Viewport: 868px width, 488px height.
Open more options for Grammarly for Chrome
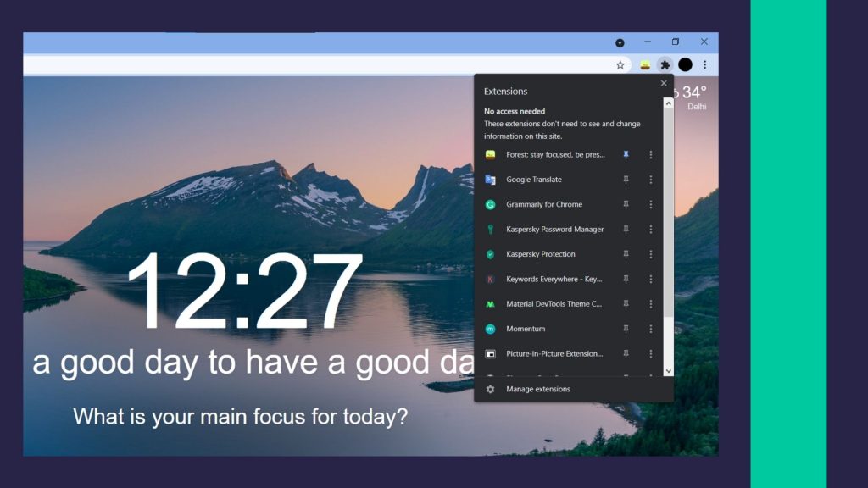[x=651, y=204]
